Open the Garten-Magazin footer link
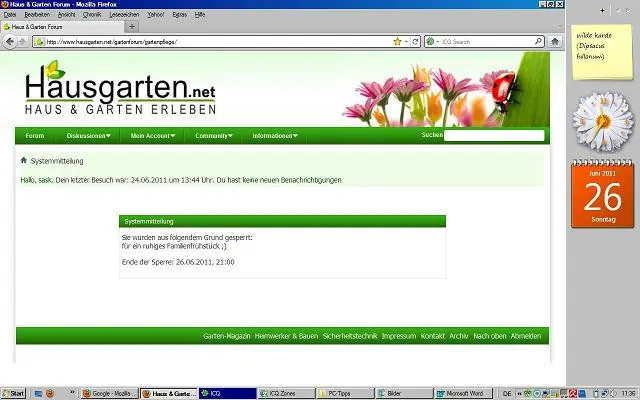The width and height of the screenshot is (640, 400). pyautogui.click(x=226, y=336)
